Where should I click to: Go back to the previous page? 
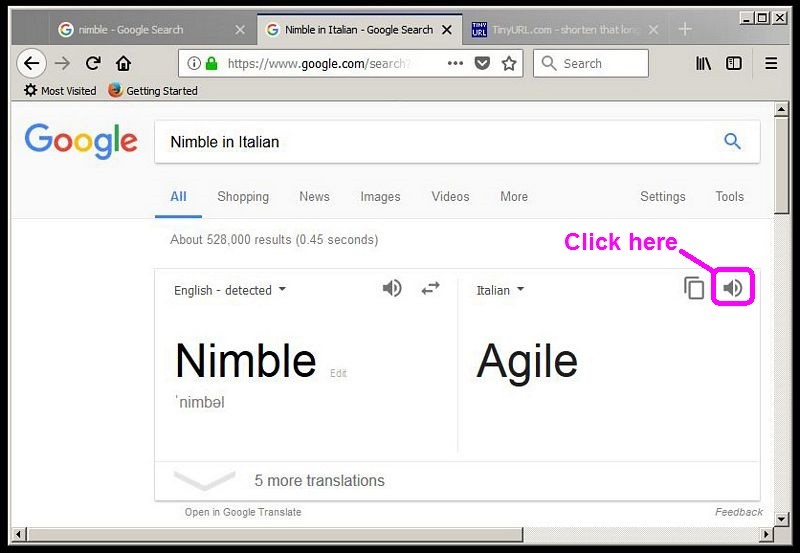[32, 63]
